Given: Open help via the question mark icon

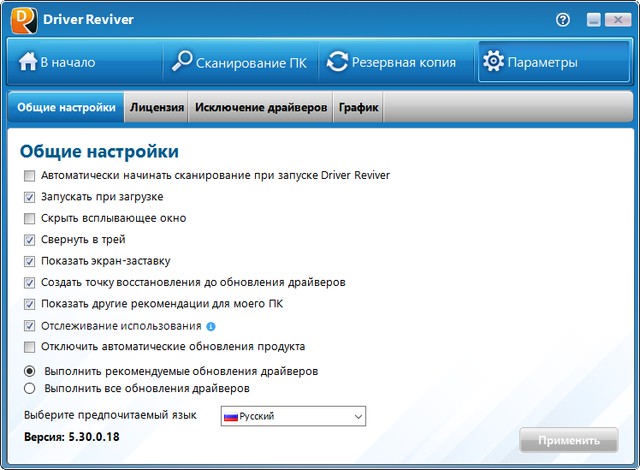Looking at the screenshot, I should click(563, 20).
